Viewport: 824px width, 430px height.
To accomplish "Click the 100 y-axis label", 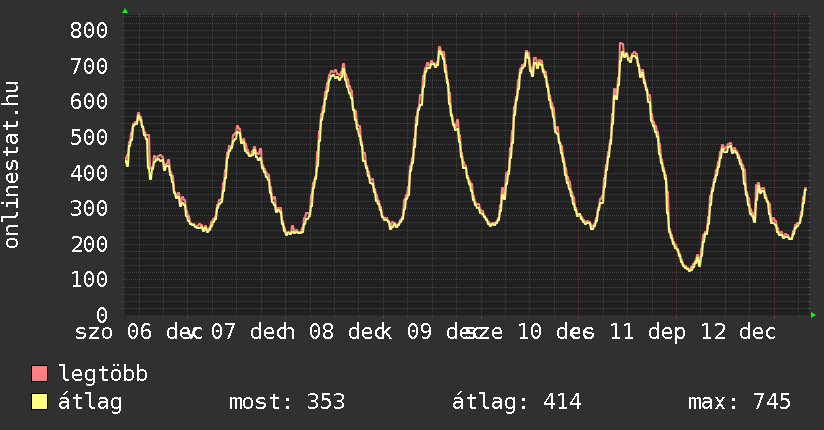I will (88, 279).
